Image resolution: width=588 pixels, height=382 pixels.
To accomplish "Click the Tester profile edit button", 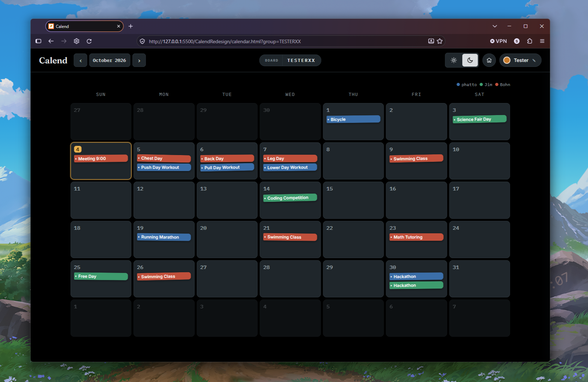I will pyautogui.click(x=520, y=60).
